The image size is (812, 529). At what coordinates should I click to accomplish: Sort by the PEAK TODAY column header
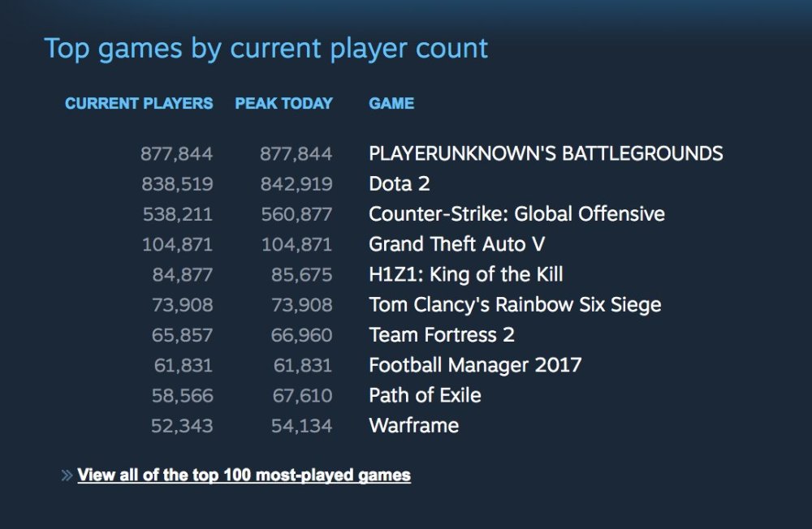[284, 103]
